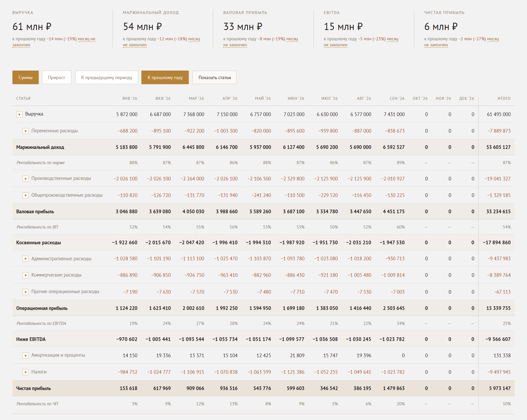Image resolution: width=527 pixels, height=420 pixels.
Task: Click the Рентабельность по ВП label
Action: (x=37, y=227)
